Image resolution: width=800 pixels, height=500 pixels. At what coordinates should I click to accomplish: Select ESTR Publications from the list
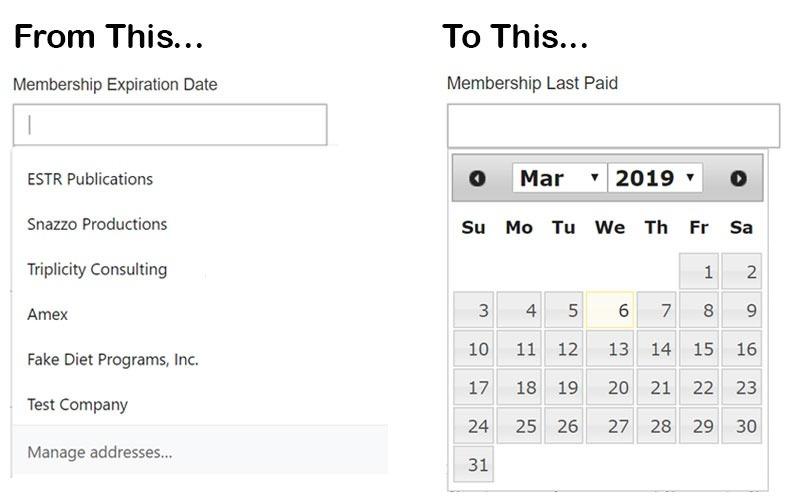90,180
